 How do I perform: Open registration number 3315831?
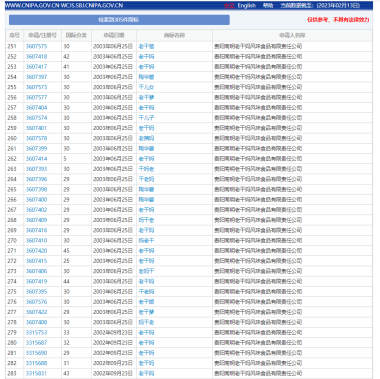(x=37, y=373)
